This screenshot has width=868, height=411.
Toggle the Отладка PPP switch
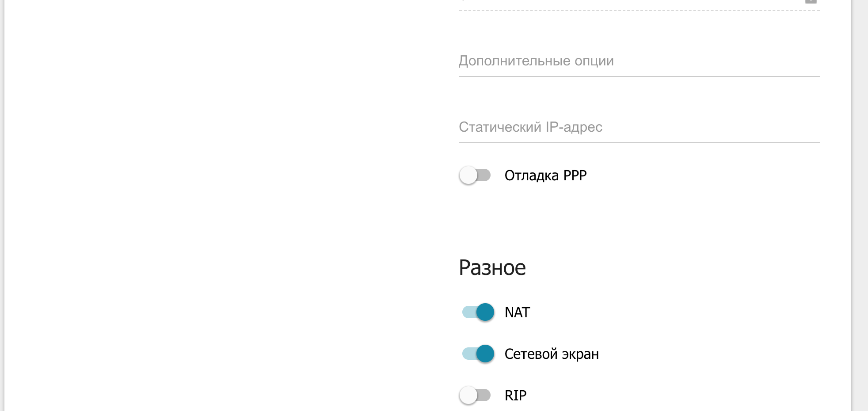pyautogui.click(x=475, y=175)
